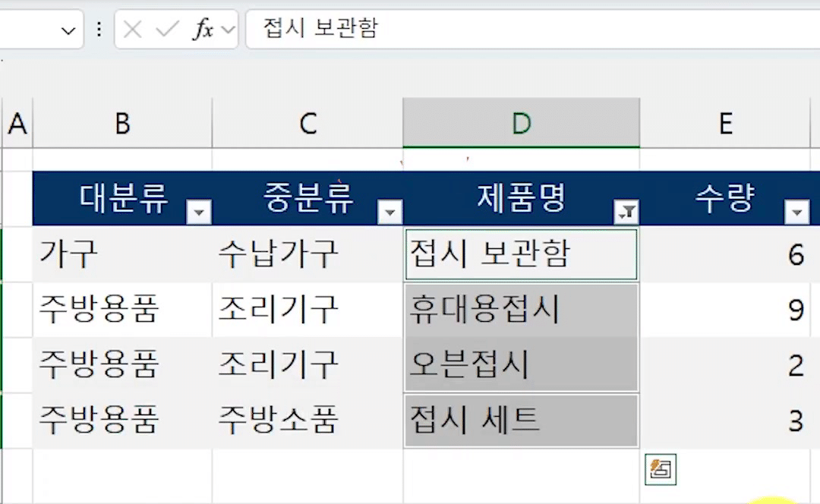Click the 중분류 header cell
Screen dimensions: 820x504
[307, 198]
